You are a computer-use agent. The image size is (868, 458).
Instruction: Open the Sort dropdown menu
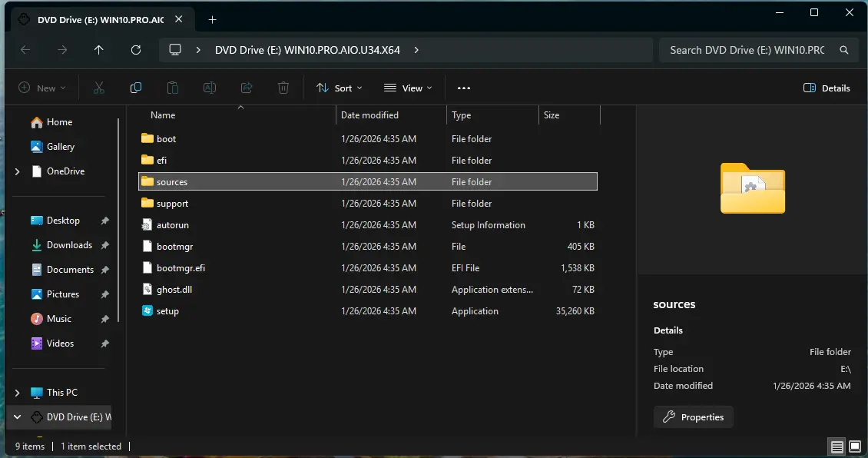pos(339,88)
